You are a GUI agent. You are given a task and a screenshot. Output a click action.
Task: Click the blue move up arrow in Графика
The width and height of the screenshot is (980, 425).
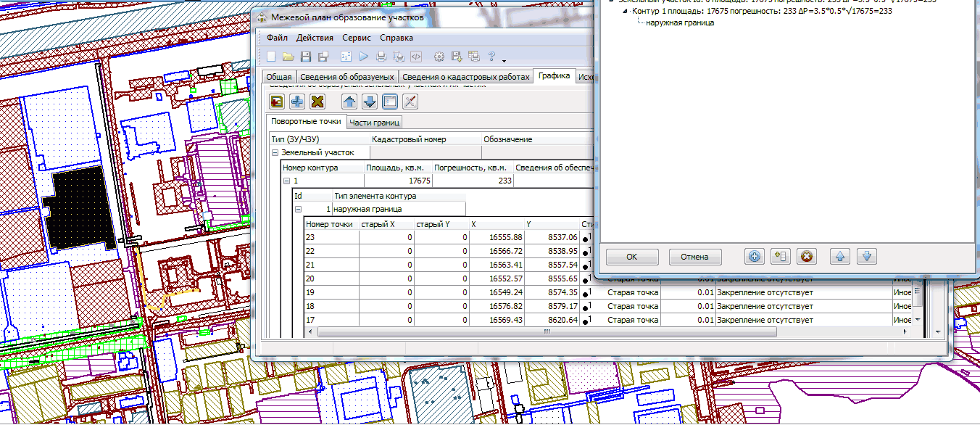(349, 102)
